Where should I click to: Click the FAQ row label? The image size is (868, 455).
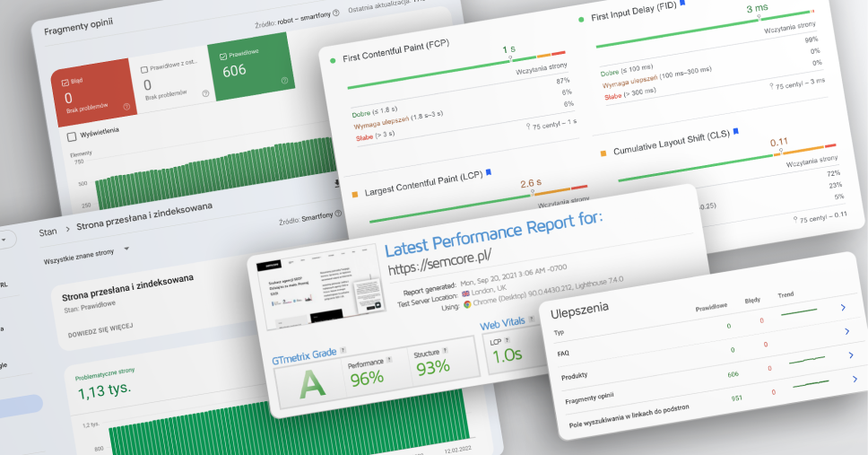click(563, 354)
